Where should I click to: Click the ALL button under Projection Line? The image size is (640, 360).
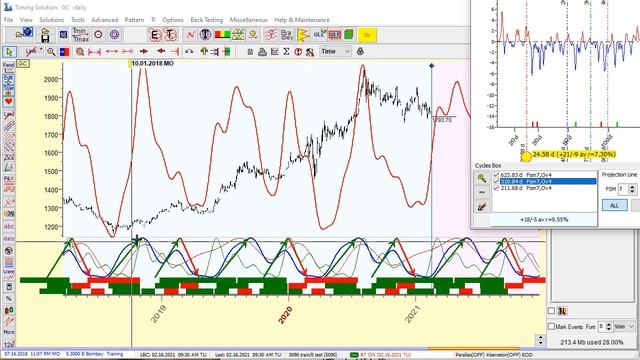coord(614,205)
